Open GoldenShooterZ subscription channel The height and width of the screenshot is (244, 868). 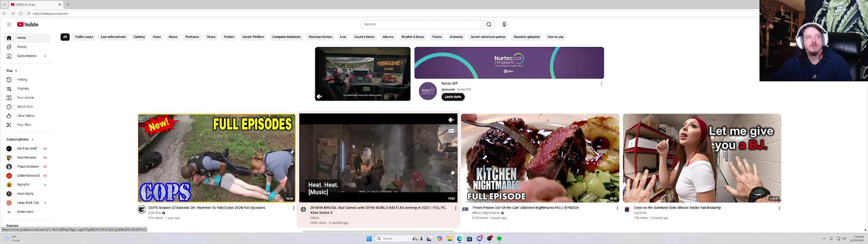[x=27, y=176]
